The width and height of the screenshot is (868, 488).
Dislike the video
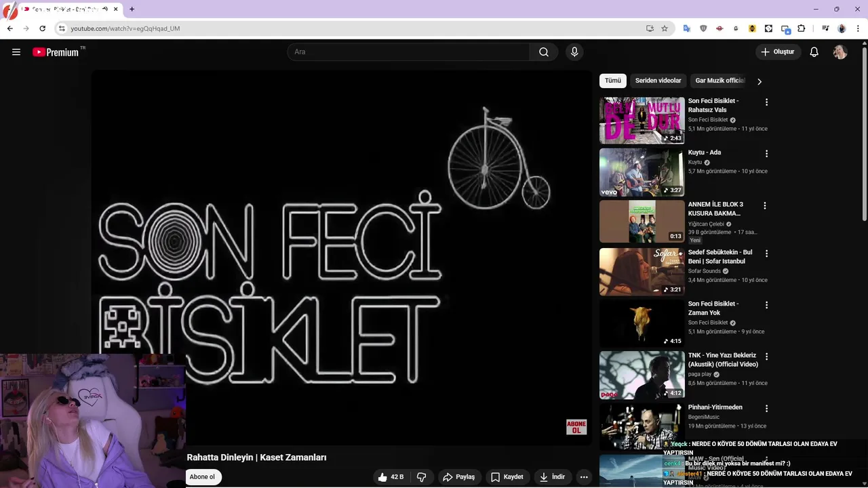pos(421,477)
